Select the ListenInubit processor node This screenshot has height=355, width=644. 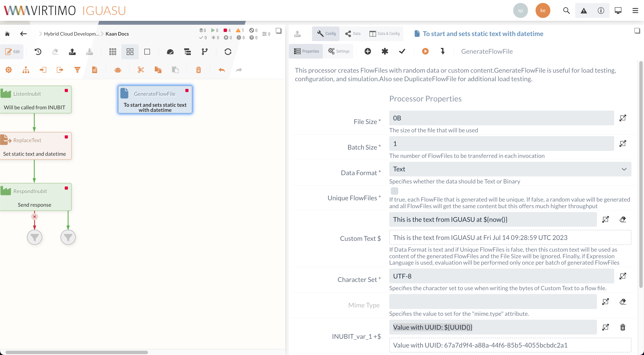36,100
